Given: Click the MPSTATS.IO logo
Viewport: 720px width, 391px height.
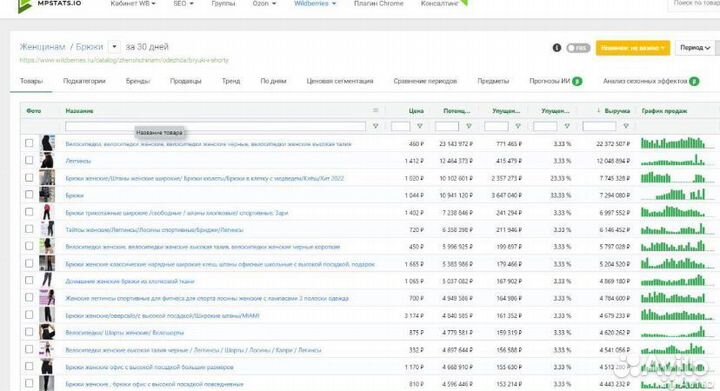Looking at the screenshot, I should point(50,5).
